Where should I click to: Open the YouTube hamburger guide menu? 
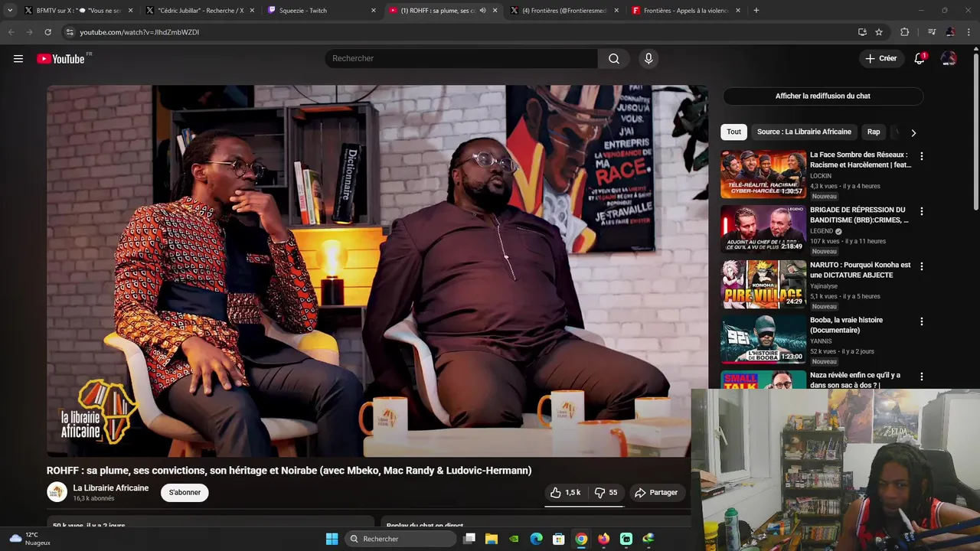click(x=18, y=59)
